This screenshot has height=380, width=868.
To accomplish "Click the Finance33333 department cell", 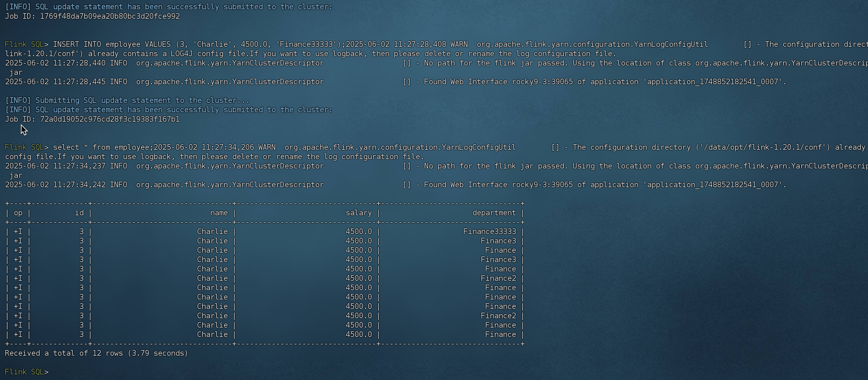I will [489, 231].
